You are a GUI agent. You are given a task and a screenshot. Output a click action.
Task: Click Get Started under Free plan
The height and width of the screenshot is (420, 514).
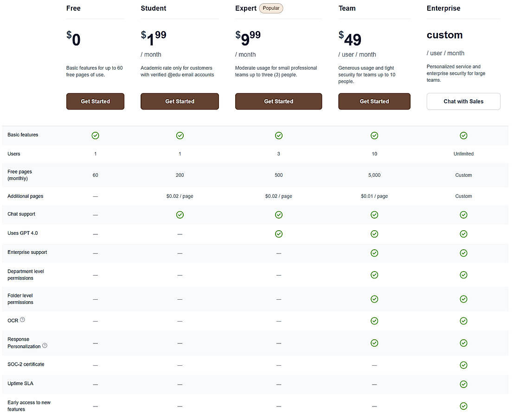point(95,101)
